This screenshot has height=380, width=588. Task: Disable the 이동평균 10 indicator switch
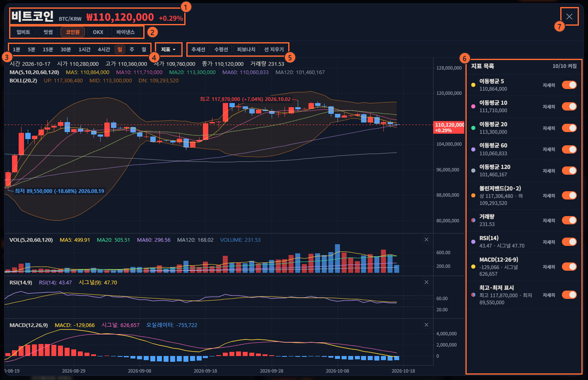569,106
